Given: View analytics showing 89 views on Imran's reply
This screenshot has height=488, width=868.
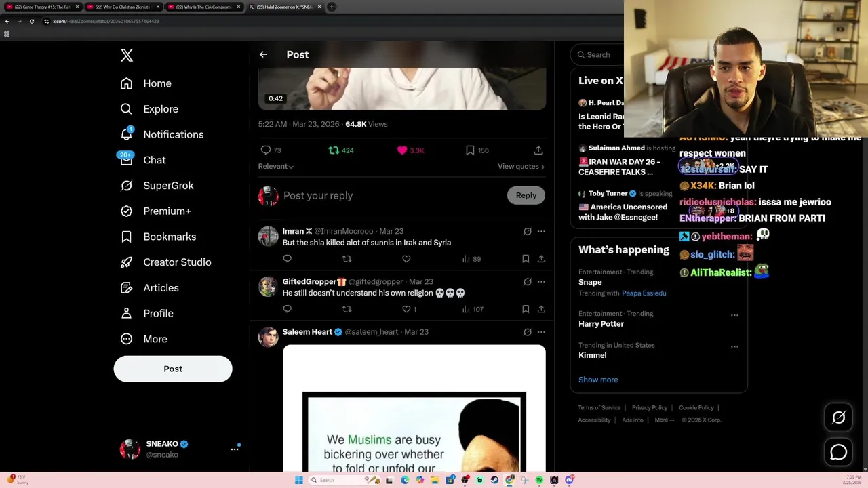Looking at the screenshot, I should point(471,259).
